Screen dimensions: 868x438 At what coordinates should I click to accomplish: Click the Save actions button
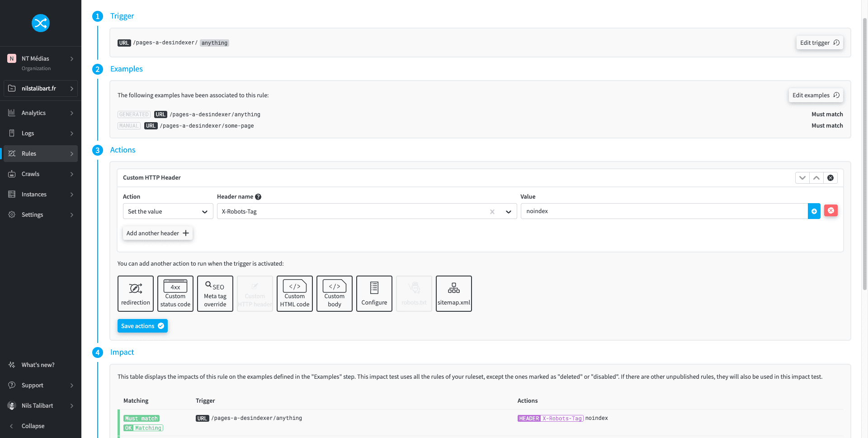tap(142, 326)
